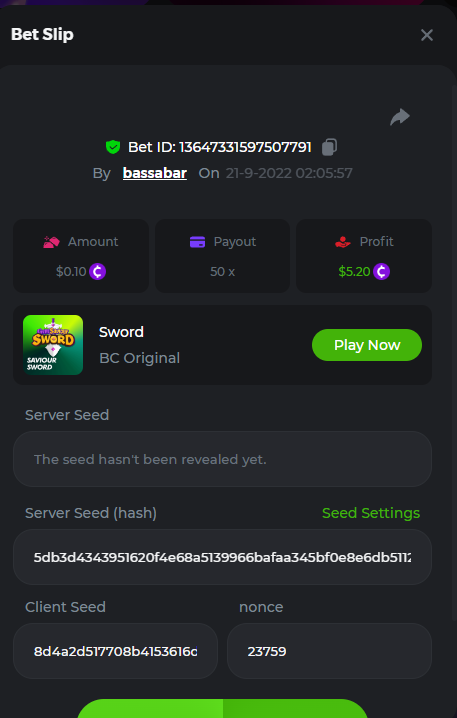The height and width of the screenshot is (718, 457).
Task: Click the pink Amount icon
Action: point(51,242)
